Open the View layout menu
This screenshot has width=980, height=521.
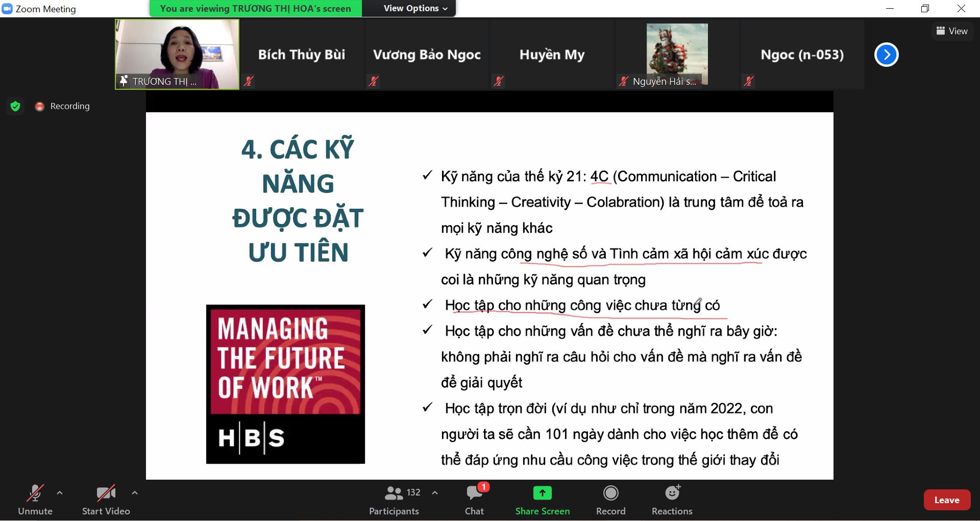pyautogui.click(x=952, y=31)
